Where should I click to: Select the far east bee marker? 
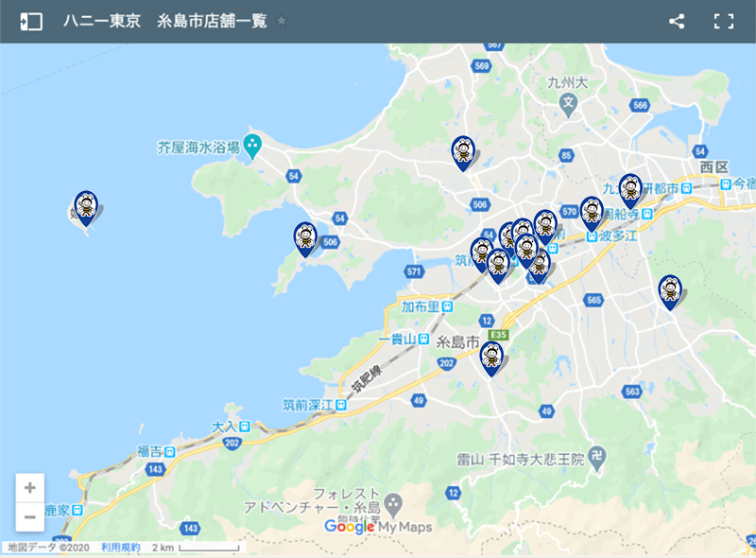670,292
